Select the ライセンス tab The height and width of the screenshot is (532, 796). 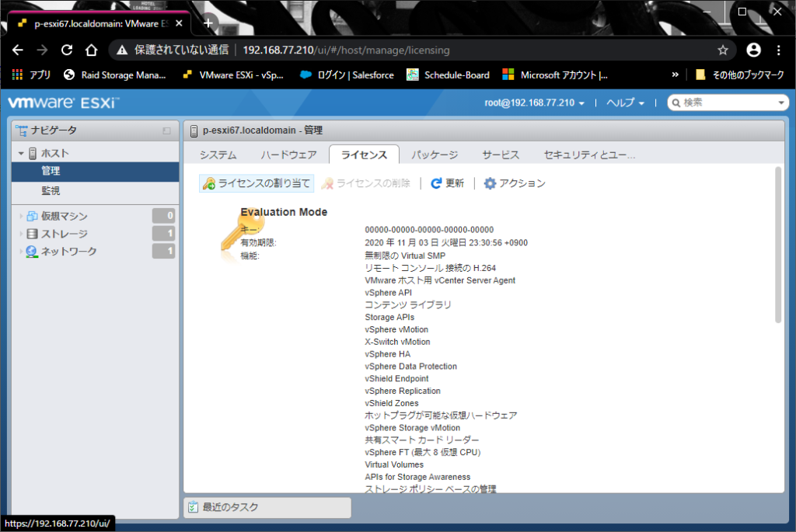click(364, 155)
